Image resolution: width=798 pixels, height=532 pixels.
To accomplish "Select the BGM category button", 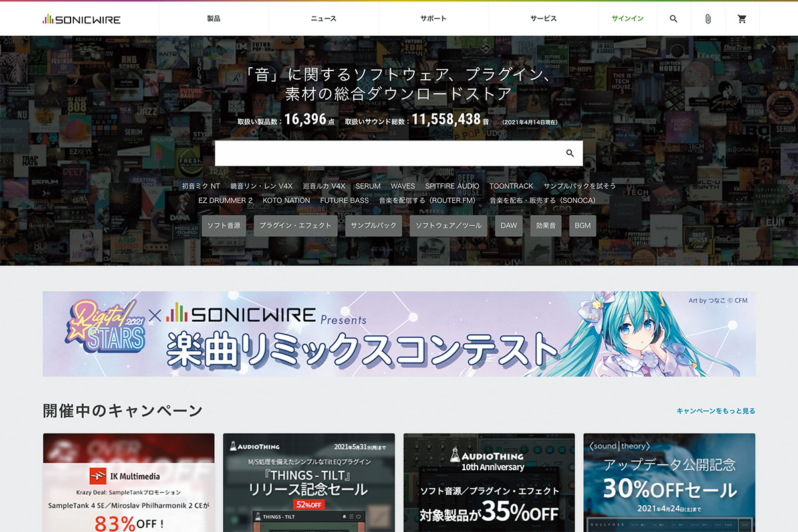I will 583,225.
